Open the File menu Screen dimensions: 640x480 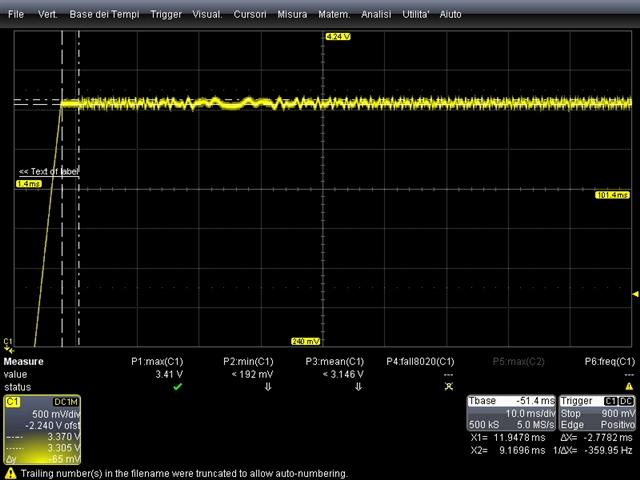click(16, 14)
